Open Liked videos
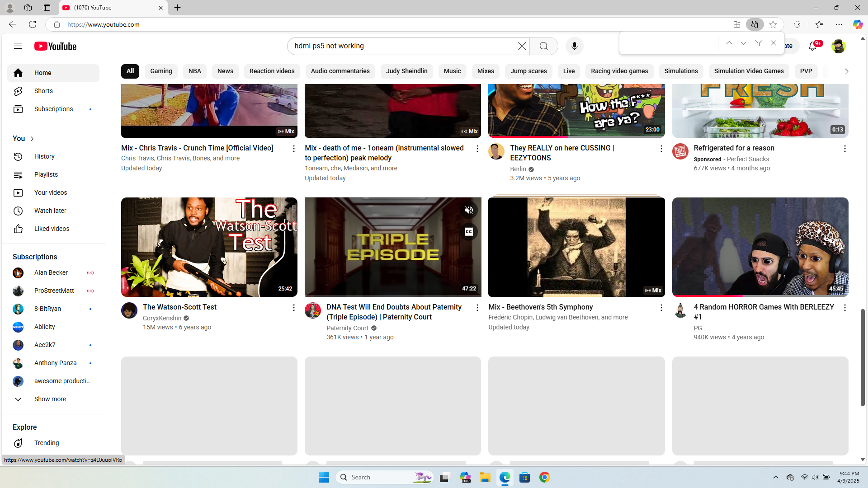Image resolution: width=868 pixels, height=488 pixels. pyautogui.click(x=53, y=229)
